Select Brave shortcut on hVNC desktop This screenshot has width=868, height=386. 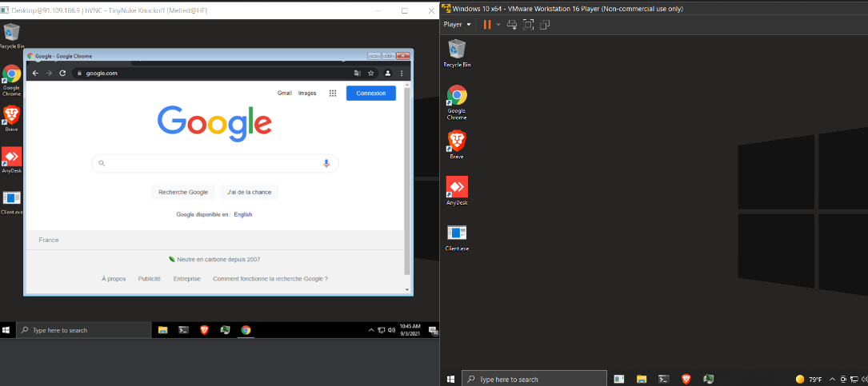[12, 118]
